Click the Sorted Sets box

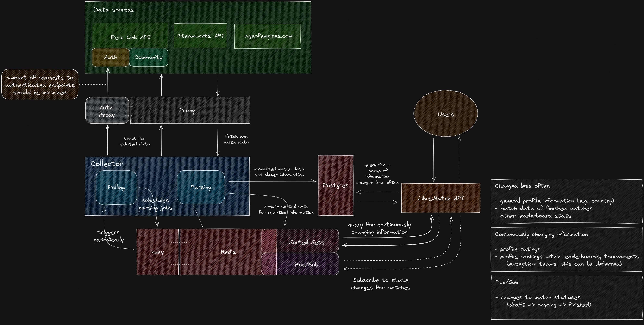pyautogui.click(x=307, y=242)
